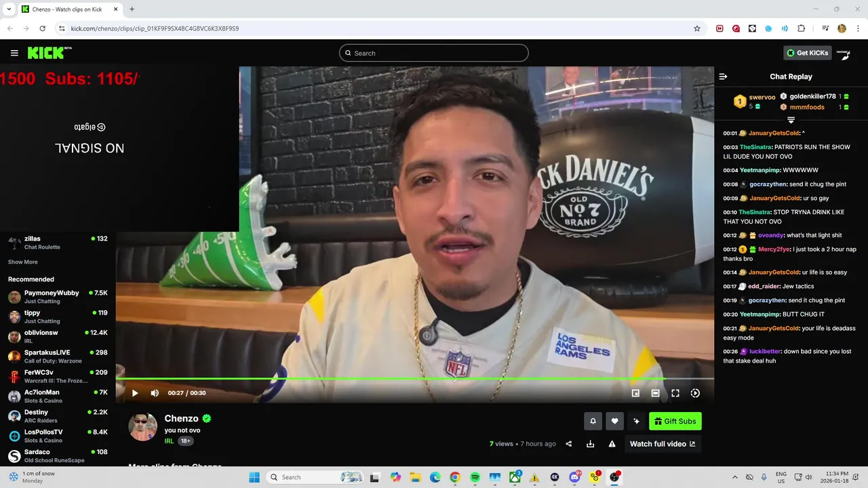Toggle theater mode on the player
868x488 pixels.
click(655, 393)
